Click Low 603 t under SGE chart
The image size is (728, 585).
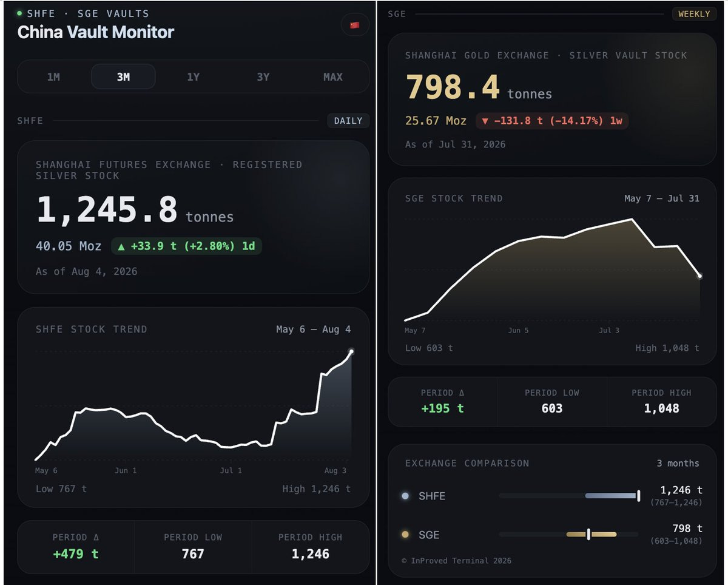(x=429, y=348)
